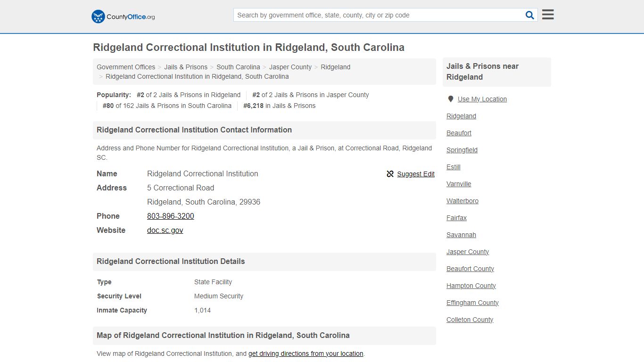Call phone number 803-896-3200
Image resolution: width=644 pixels, height=362 pixels.
(x=171, y=216)
